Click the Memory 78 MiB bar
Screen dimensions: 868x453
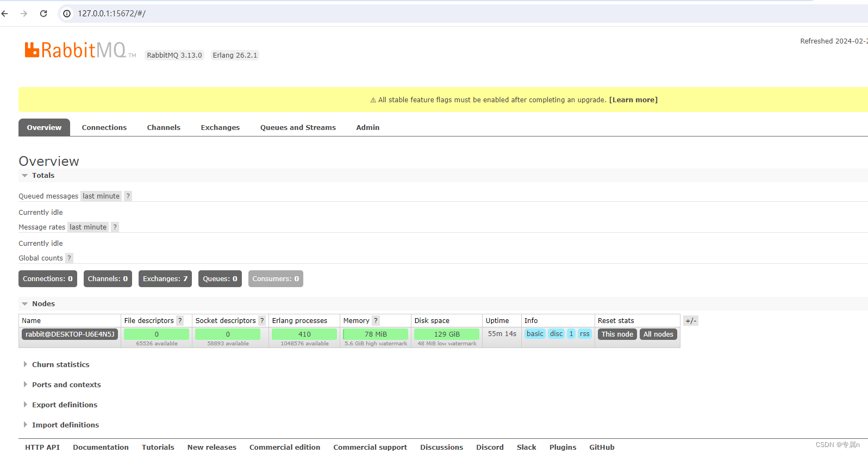tap(376, 334)
